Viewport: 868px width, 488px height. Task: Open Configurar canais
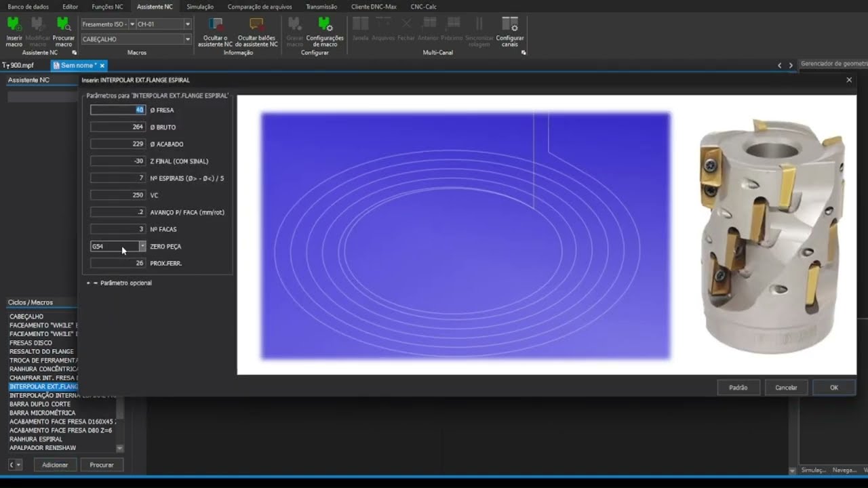tap(510, 32)
